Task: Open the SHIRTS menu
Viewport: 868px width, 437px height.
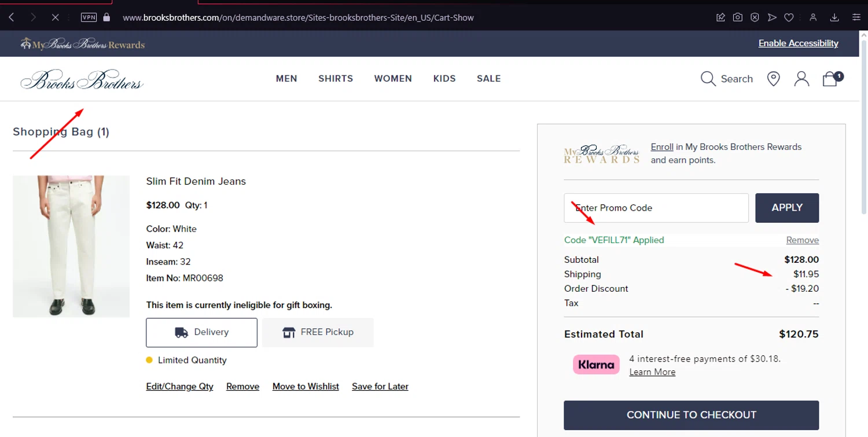Action: 336,79
